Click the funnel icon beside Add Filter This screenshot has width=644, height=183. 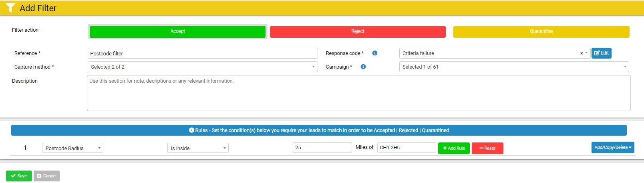click(x=10, y=8)
